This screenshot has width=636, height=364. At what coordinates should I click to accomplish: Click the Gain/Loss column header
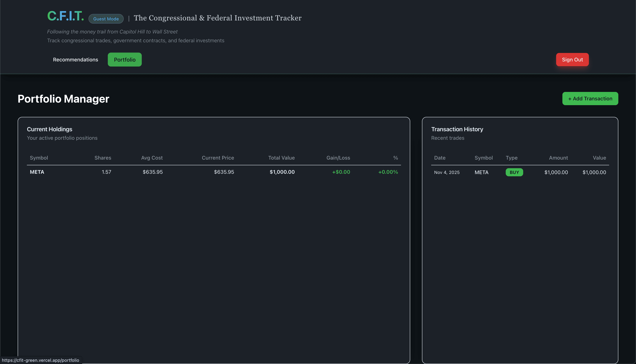click(338, 158)
